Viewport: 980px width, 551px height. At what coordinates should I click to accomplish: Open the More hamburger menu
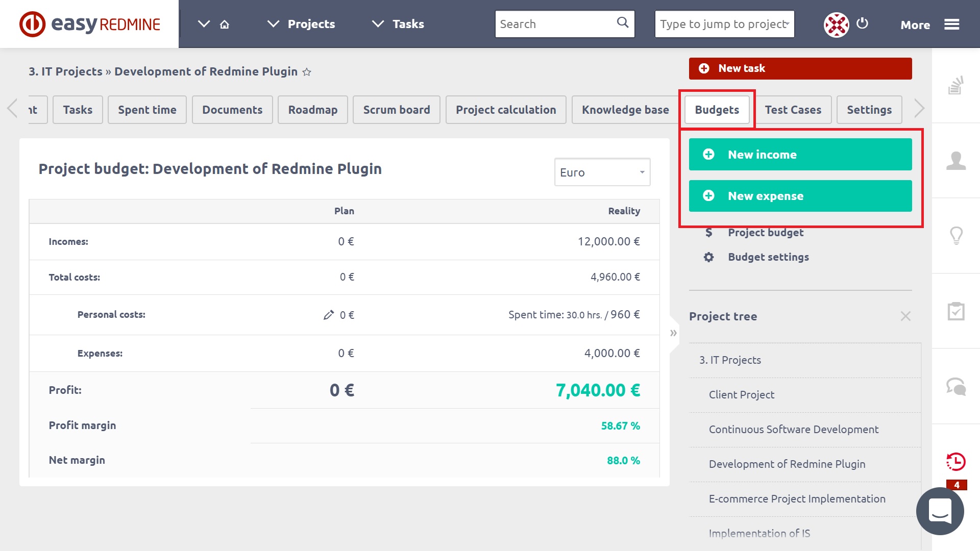[930, 24]
